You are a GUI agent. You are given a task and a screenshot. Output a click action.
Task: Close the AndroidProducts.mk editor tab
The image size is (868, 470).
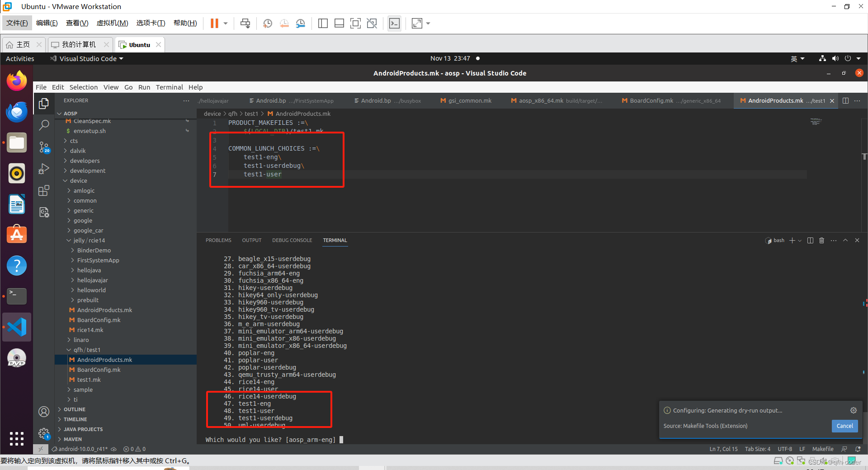point(832,101)
